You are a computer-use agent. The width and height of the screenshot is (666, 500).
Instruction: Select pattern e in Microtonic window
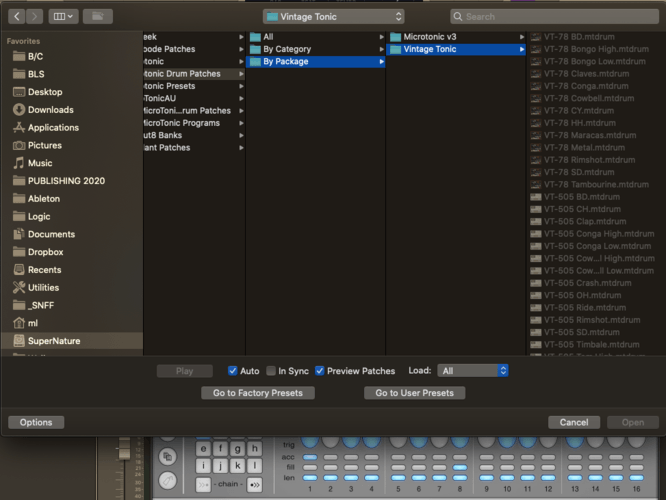(203, 449)
